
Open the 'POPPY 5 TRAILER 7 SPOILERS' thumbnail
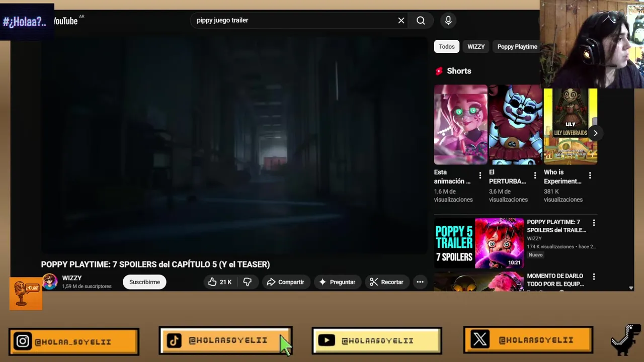(x=479, y=243)
